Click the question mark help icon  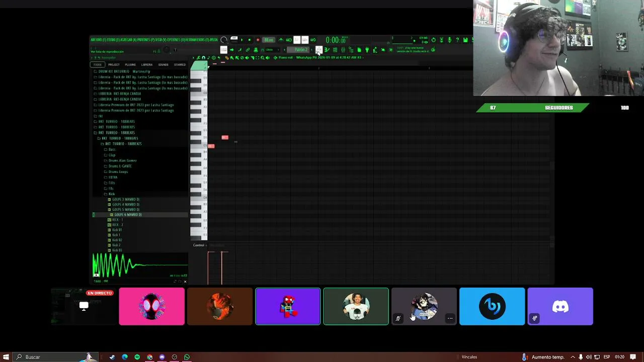click(457, 40)
